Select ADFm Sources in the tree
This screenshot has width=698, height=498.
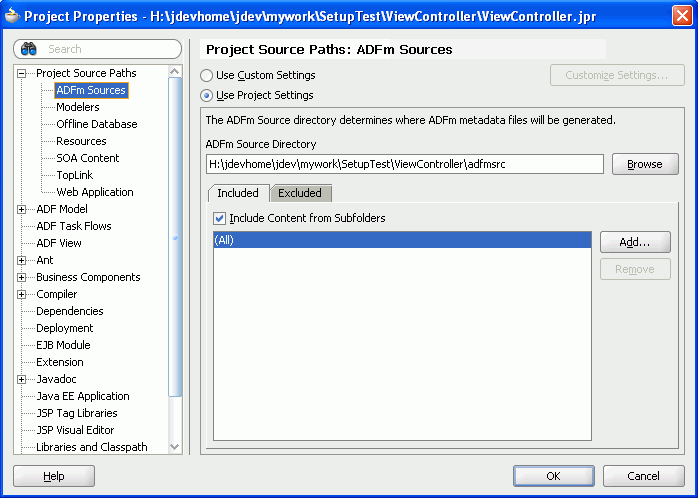91,90
